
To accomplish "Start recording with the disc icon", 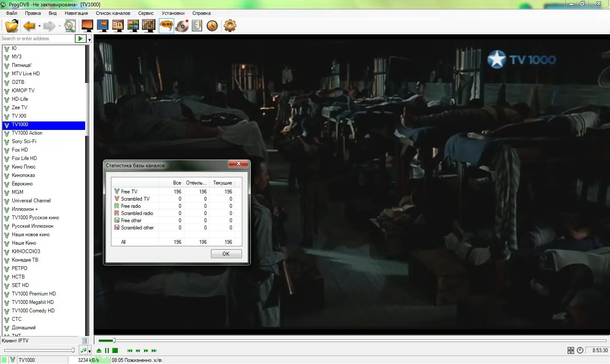I will click(x=182, y=26).
